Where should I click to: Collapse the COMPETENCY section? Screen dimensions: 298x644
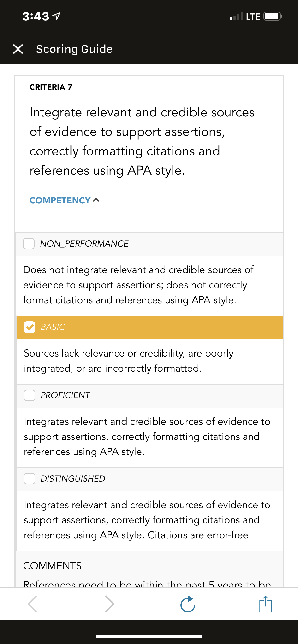click(x=65, y=200)
